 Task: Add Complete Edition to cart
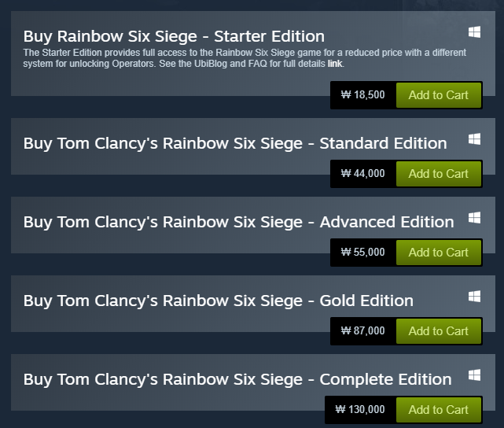(439, 410)
